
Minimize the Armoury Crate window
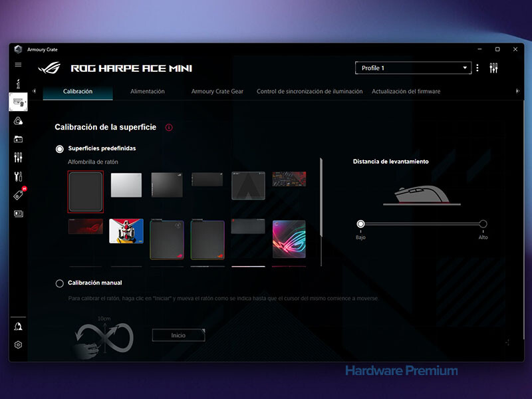(479, 49)
